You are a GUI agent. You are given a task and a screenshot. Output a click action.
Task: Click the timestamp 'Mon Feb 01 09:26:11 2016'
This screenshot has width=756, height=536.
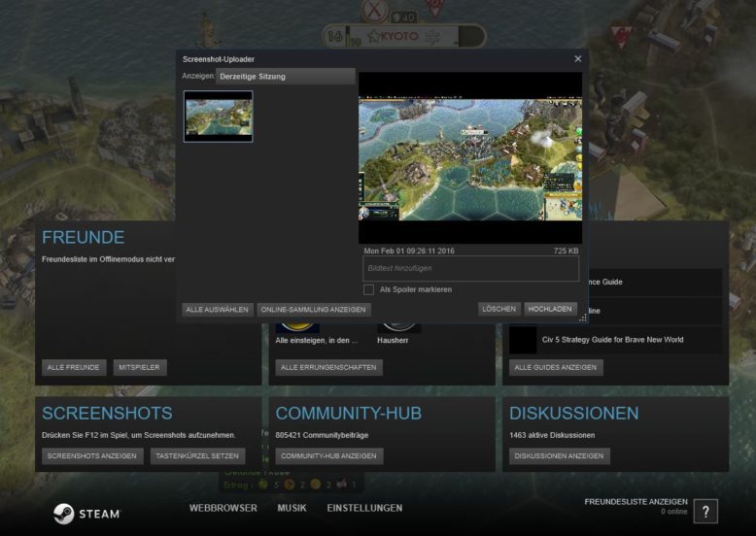[x=409, y=251]
